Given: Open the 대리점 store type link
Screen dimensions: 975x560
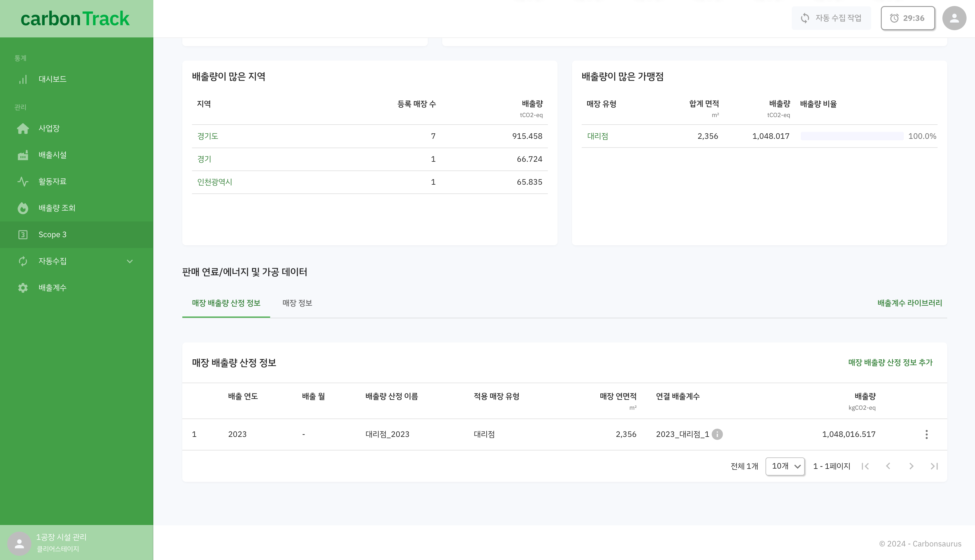Looking at the screenshot, I should tap(598, 136).
